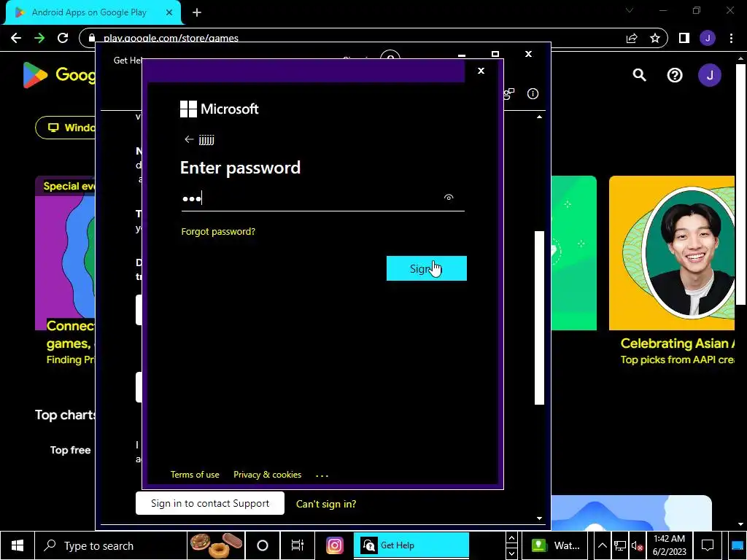Screen dimensions: 747x560
Task: Open the Wat... taskbar item
Action: point(556,545)
